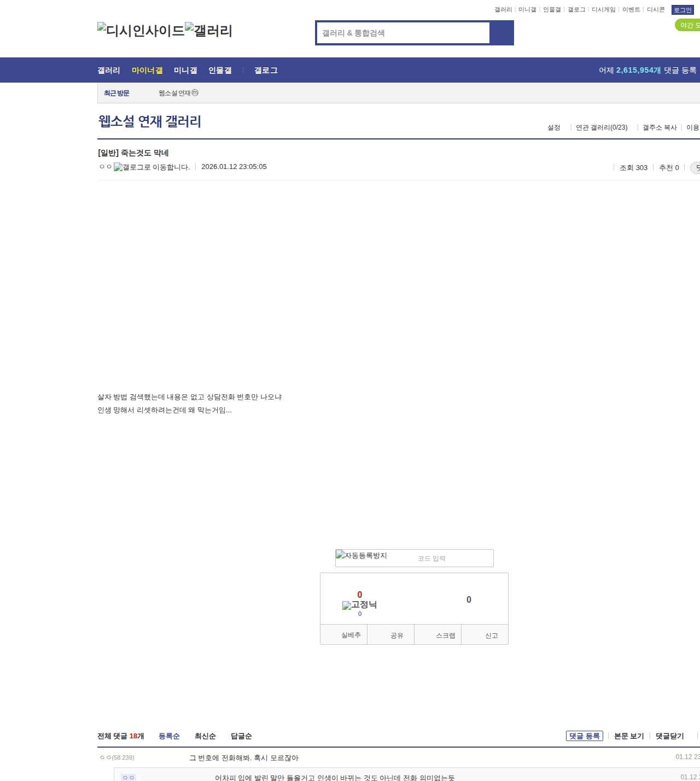
Task: Click the top-right 갤로그 utility link
Action: pos(576,10)
